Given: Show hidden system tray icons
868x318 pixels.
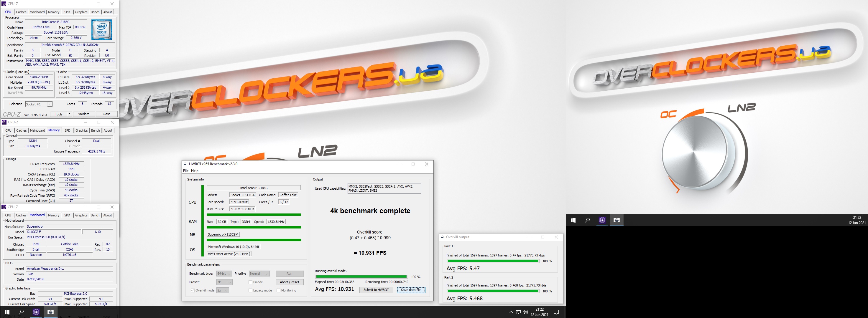Looking at the screenshot, I should point(511,312).
